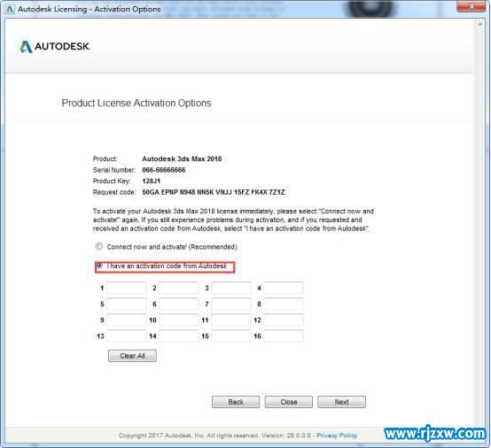Click activation code field 6
Viewport: 491px width, 448px height.
[x=179, y=304]
